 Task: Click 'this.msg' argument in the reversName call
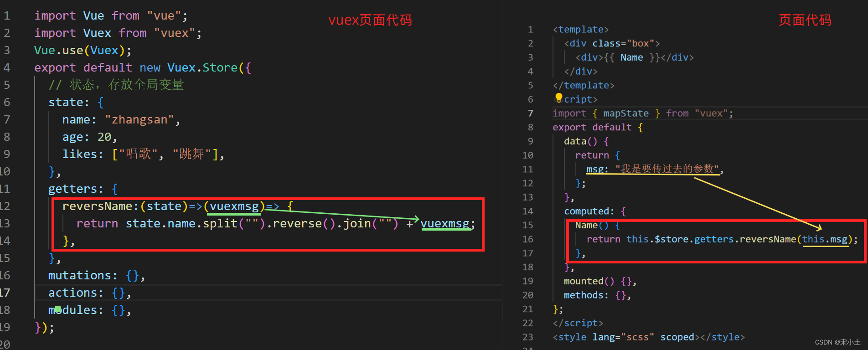coord(825,239)
